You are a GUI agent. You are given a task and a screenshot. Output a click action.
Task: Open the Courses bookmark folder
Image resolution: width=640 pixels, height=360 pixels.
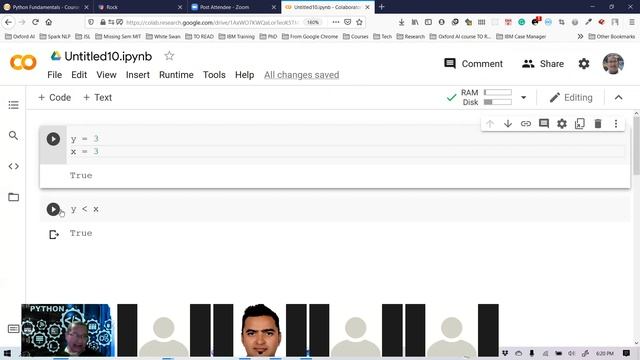356,36
